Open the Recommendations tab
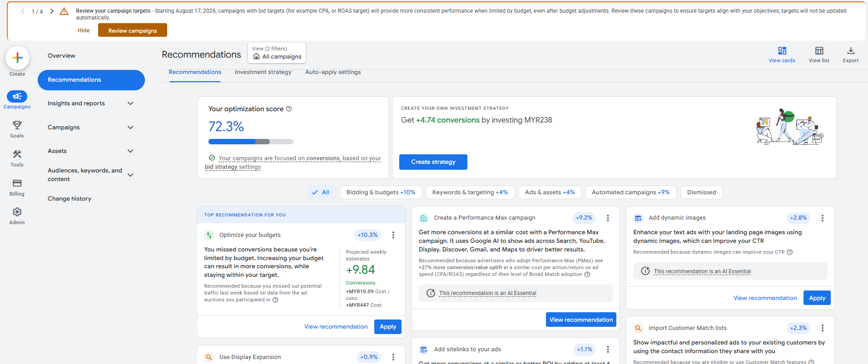Screen dimensions: 868x364 195,72
